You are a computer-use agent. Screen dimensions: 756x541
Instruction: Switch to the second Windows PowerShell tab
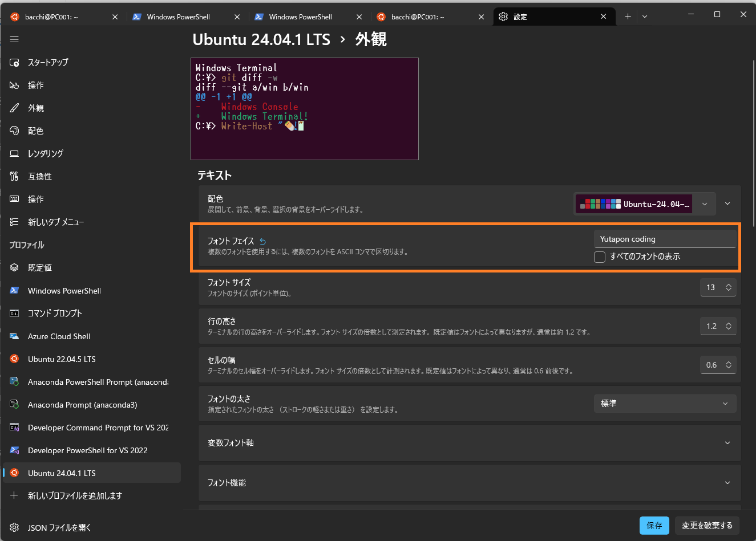click(x=300, y=17)
